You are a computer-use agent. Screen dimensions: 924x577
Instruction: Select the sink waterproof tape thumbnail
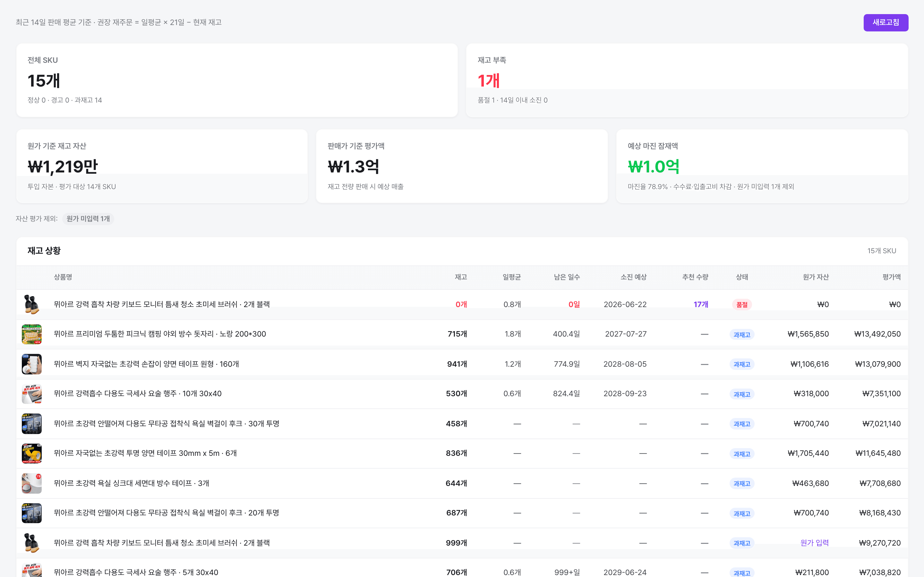[x=32, y=483]
